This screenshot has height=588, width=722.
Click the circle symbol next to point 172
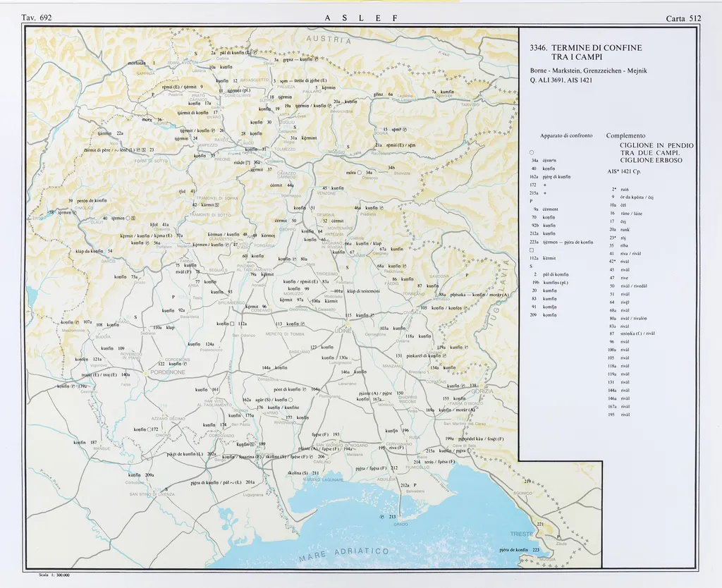(149, 429)
